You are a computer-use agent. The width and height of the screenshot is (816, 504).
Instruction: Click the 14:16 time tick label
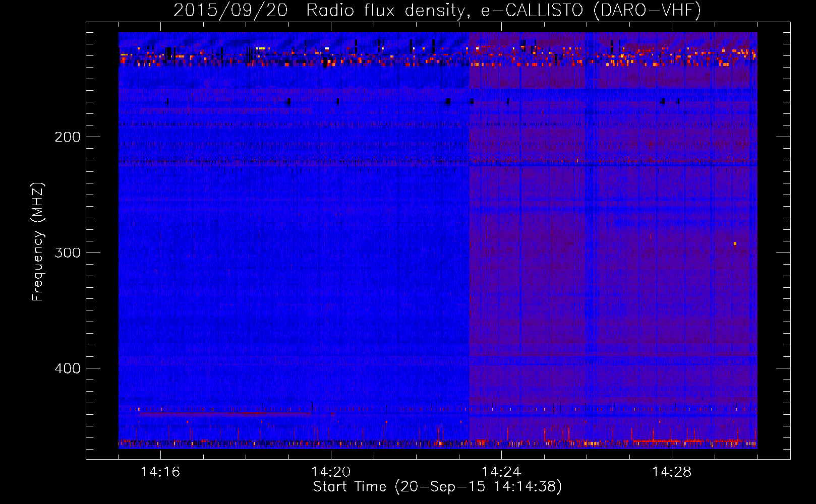click(x=160, y=472)
